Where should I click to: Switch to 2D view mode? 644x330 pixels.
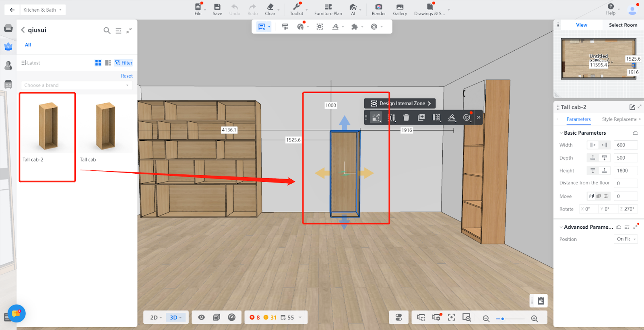pyautogui.click(x=155, y=318)
